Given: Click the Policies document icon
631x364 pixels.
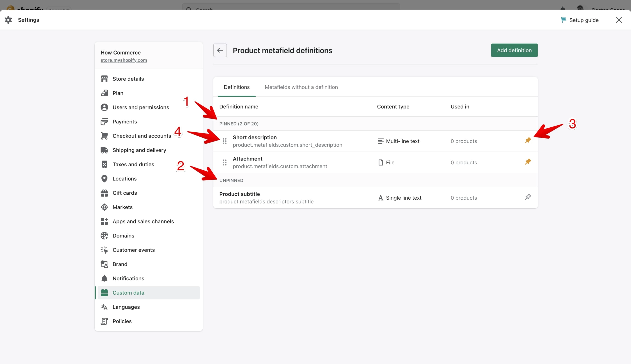Looking at the screenshot, I should click(x=104, y=321).
